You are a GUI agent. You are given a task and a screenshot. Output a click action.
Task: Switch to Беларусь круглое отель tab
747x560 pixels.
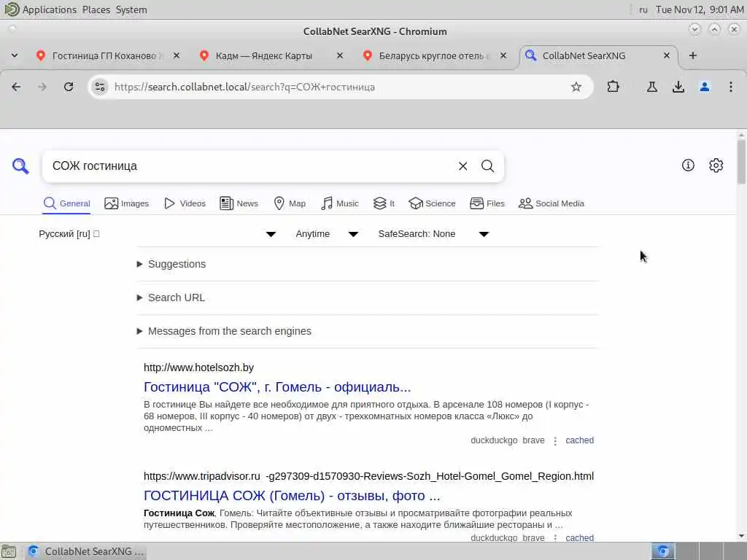[x=431, y=55]
